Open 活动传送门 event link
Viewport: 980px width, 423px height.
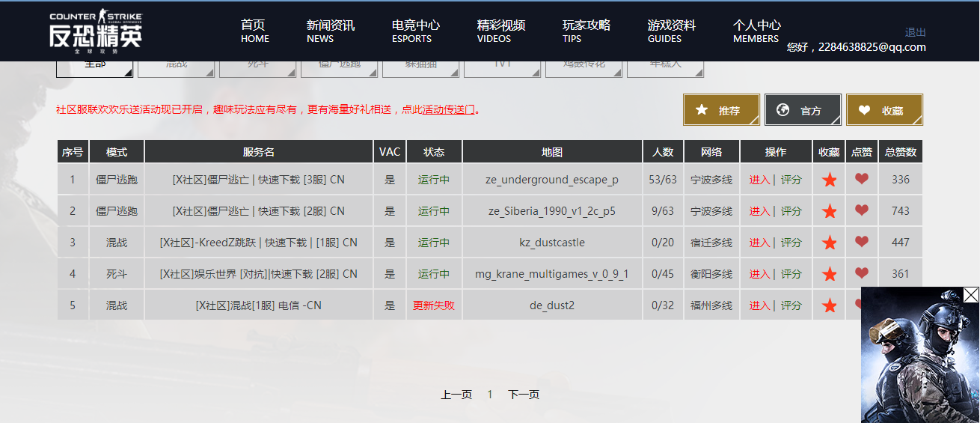(449, 109)
